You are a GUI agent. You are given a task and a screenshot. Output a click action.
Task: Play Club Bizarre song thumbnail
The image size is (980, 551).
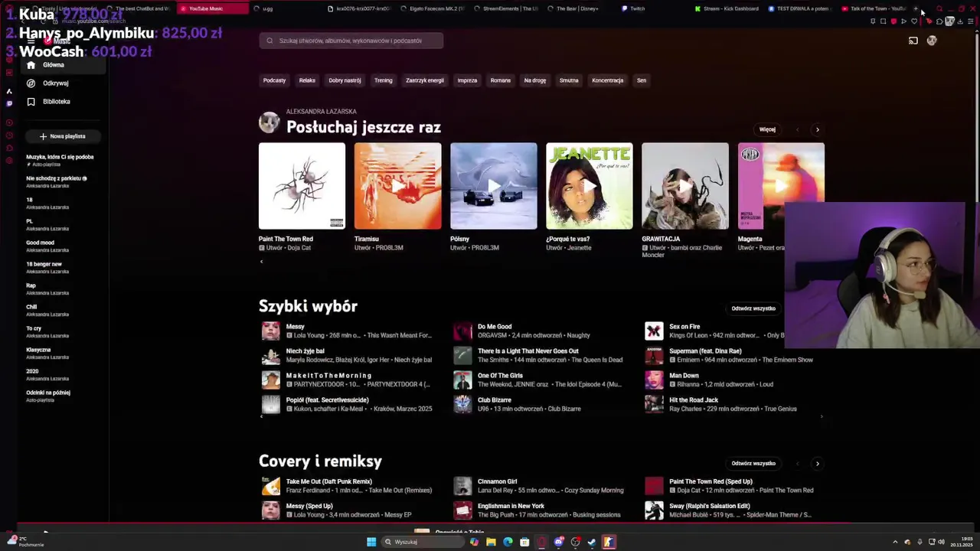[462, 404]
